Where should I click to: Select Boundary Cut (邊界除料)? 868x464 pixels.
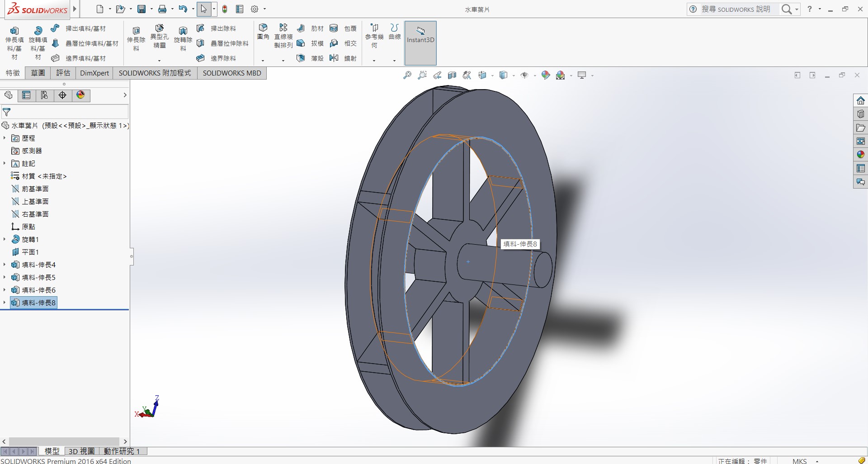216,58
